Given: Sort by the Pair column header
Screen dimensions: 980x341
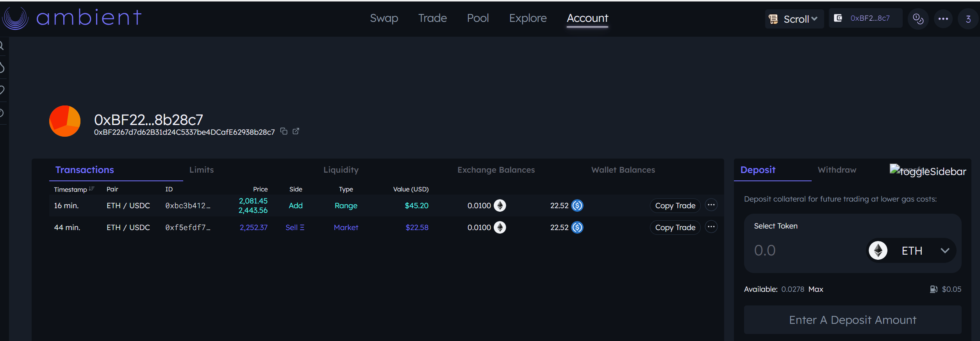Looking at the screenshot, I should (x=112, y=189).
